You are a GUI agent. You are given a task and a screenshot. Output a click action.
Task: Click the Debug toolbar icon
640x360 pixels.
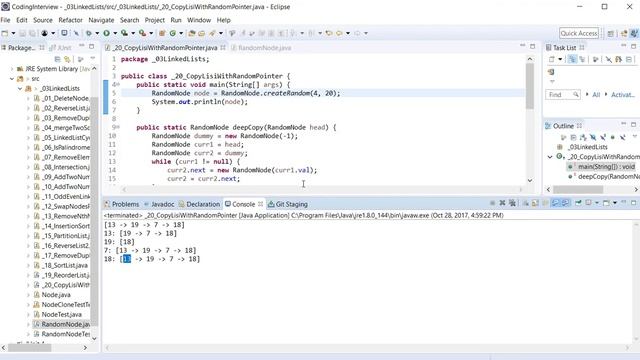[x=89, y=33]
